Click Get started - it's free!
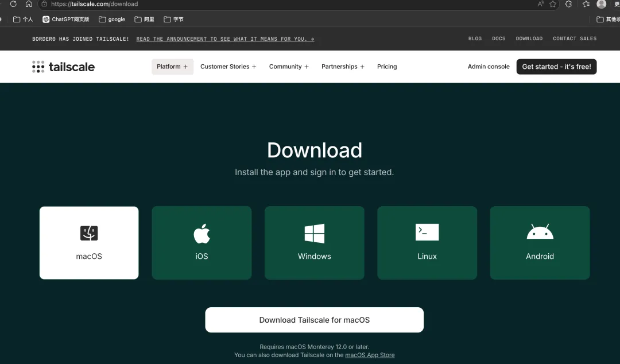The width and height of the screenshot is (620, 364). click(556, 67)
